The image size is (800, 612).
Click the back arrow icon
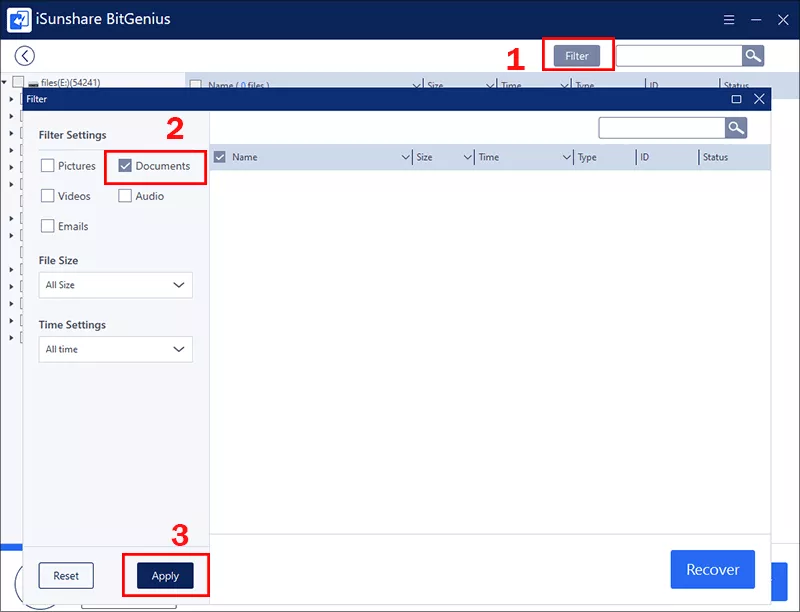coord(24,56)
